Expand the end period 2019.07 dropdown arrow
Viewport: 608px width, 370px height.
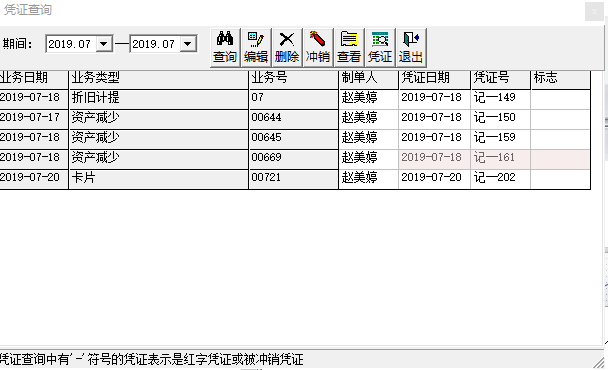188,44
